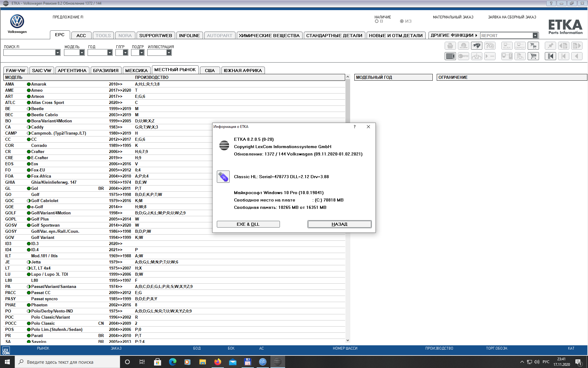Image resolution: width=588 pixels, height=368 pixels.
Task: Select the 'ИЗ' availability radio button
Action: coord(402,21)
